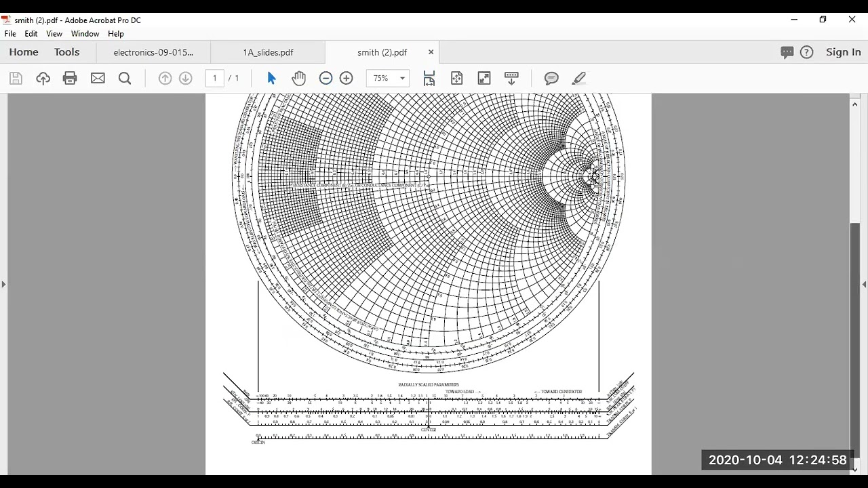This screenshot has height=488, width=868.
Task: Zoom out with minus icon
Action: pyautogui.click(x=325, y=79)
